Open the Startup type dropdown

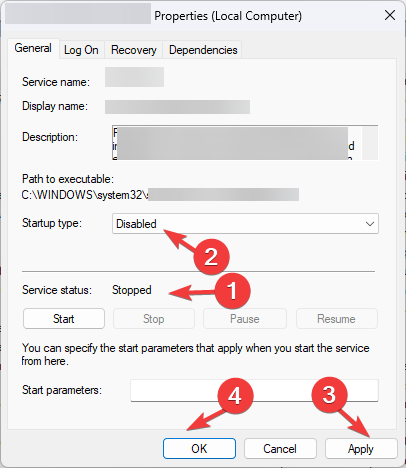[245, 224]
